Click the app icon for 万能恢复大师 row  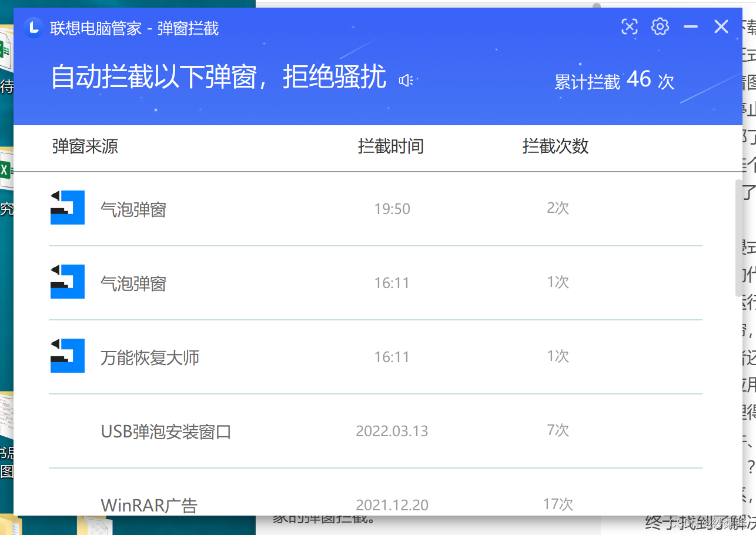(x=68, y=356)
